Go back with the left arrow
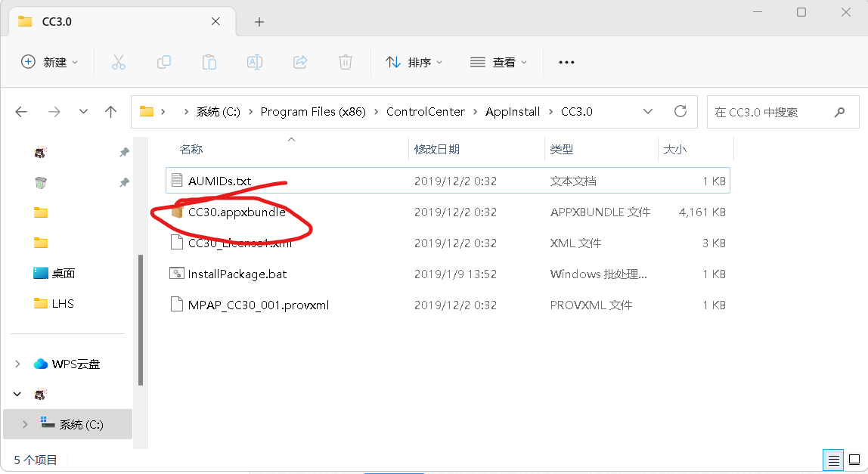Screen dimensions: 868x474 [21, 112]
